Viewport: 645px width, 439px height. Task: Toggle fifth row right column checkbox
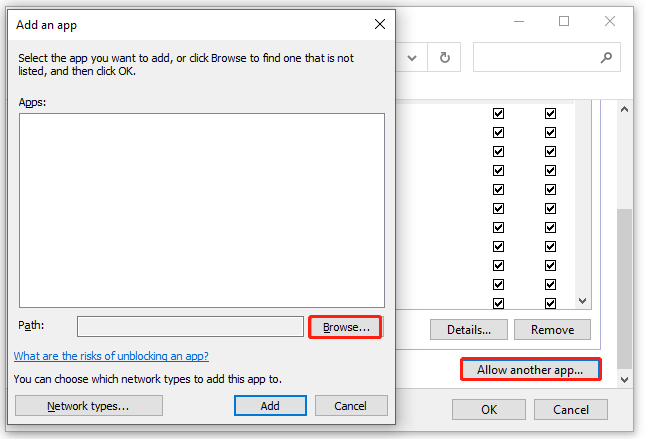point(550,189)
